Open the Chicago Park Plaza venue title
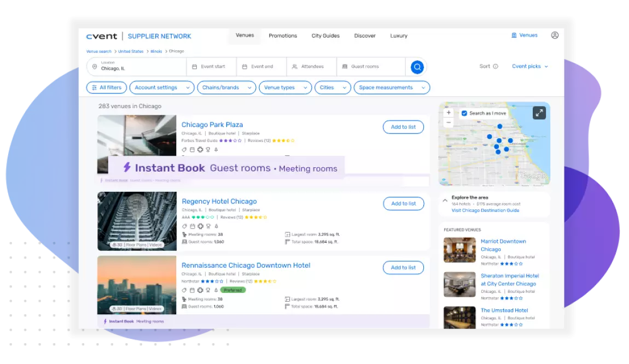This screenshot has height=364, width=629. pos(212,125)
